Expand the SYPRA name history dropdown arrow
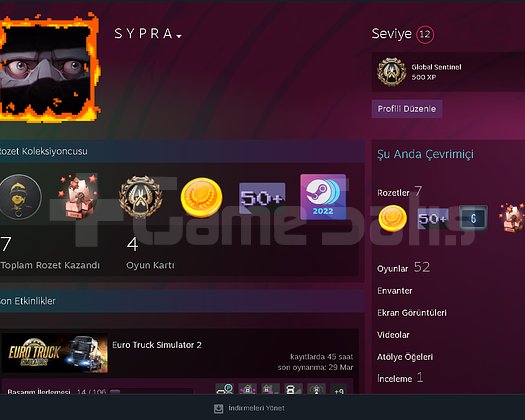The image size is (525, 420). [179, 36]
